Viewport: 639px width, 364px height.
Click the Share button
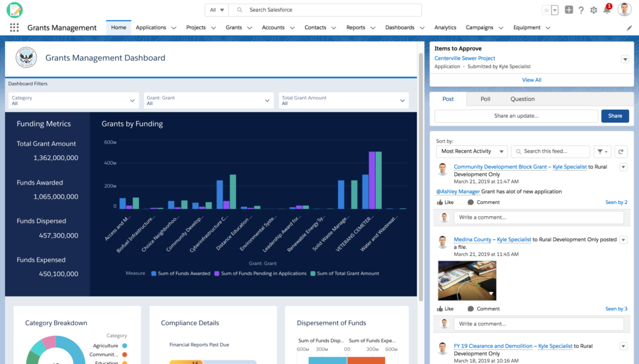pyautogui.click(x=615, y=116)
